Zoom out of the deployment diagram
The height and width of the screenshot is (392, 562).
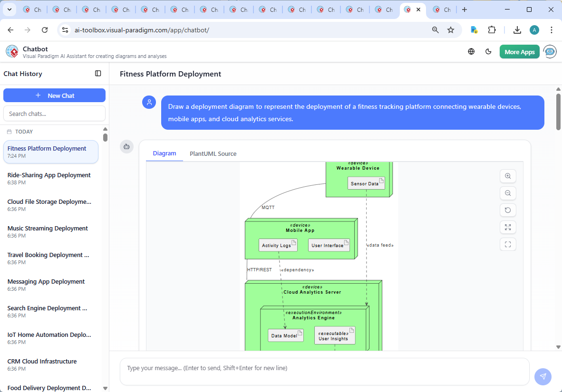pyautogui.click(x=508, y=193)
